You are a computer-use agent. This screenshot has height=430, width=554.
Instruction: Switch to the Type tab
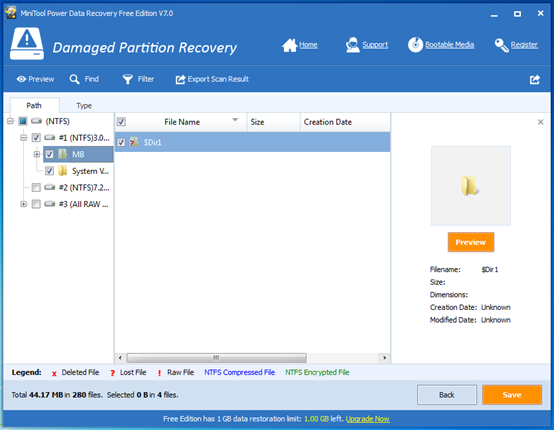tap(84, 105)
